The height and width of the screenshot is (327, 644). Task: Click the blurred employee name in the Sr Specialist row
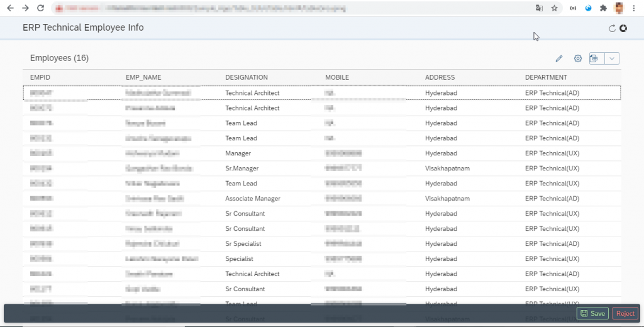[x=152, y=243]
